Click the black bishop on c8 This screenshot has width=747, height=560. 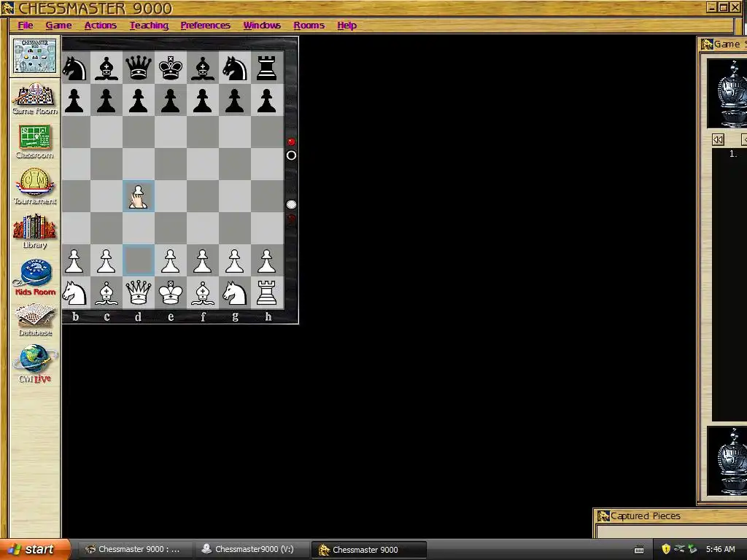107,68
